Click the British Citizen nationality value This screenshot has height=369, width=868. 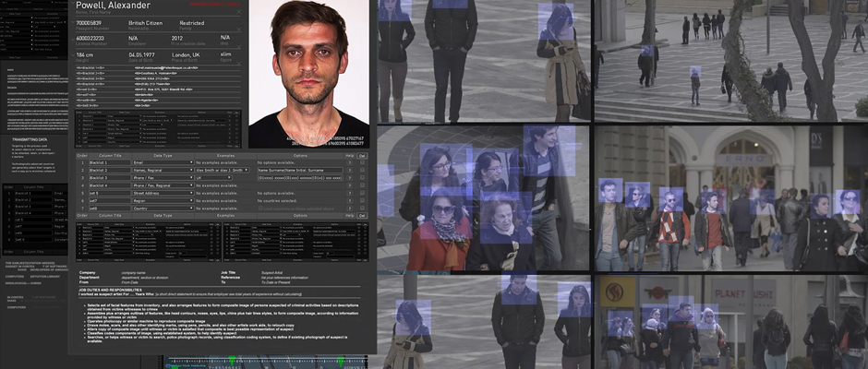144,23
